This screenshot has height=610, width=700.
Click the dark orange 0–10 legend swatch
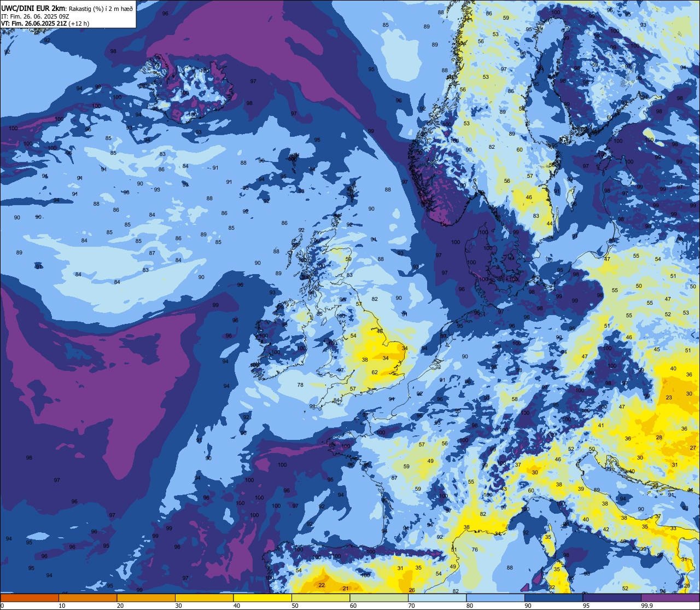(29, 598)
